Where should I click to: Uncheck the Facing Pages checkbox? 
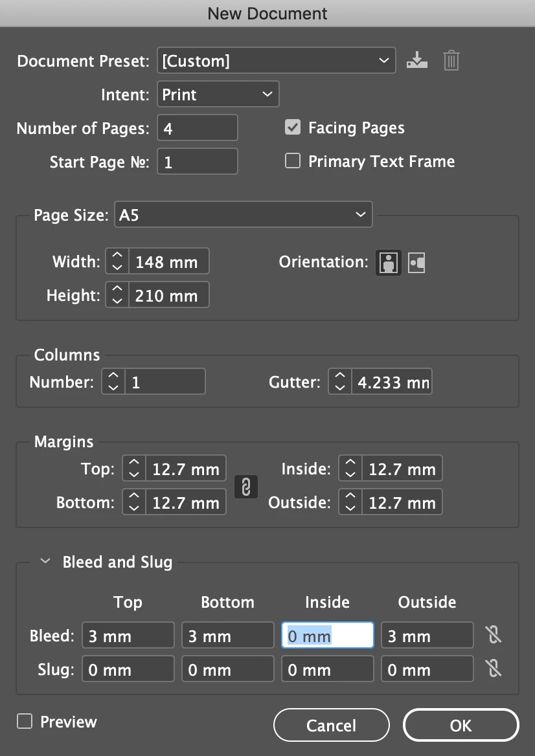(x=293, y=128)
